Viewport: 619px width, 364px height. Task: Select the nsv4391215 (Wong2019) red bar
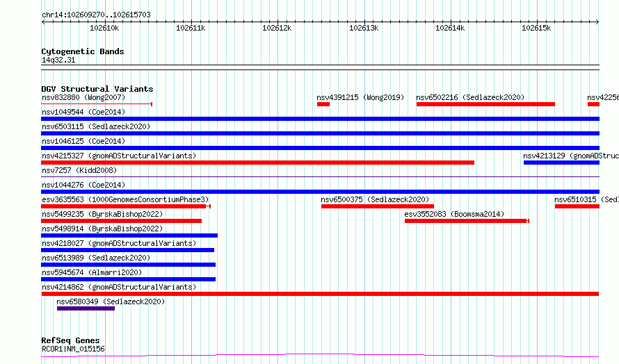coord(323,104)
